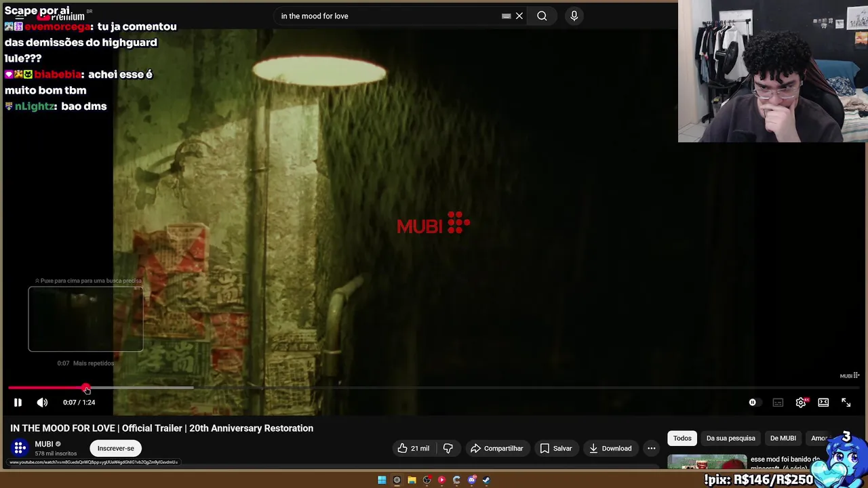Save video with Salvar button
Viewport: 868px width, 488px height.
click(x=556, y=448)
